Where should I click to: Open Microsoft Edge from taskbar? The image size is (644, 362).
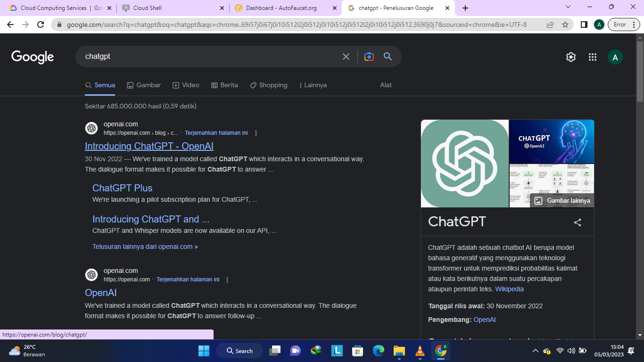coord(379,351)
